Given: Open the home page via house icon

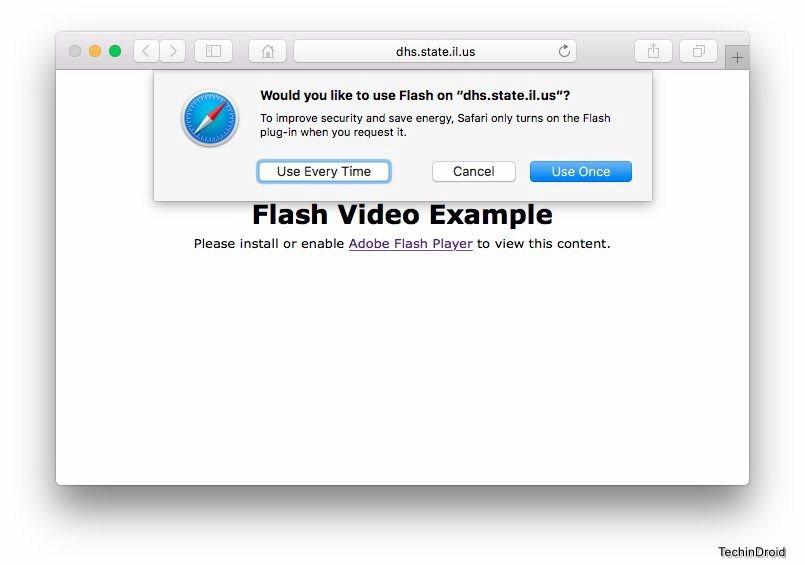Looking at the screenshot, I should click(x=267, y=51).
